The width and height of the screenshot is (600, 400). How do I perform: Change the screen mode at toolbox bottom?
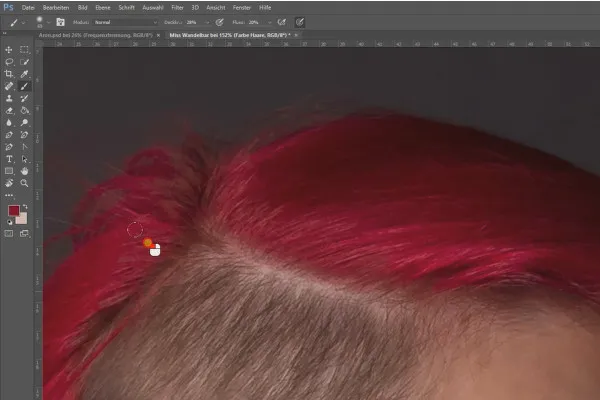(24, 233)
